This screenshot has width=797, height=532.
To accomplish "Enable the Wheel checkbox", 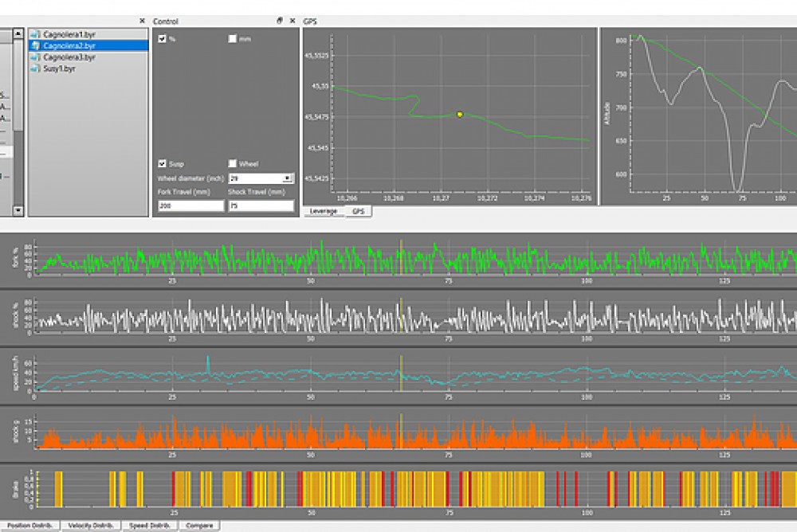I will 233,164.
